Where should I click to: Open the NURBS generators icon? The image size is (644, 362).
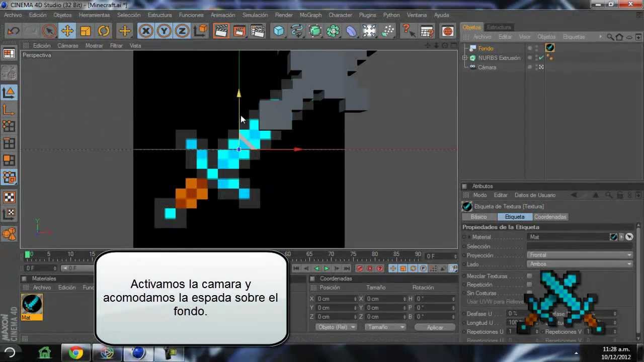click(315, 31)
